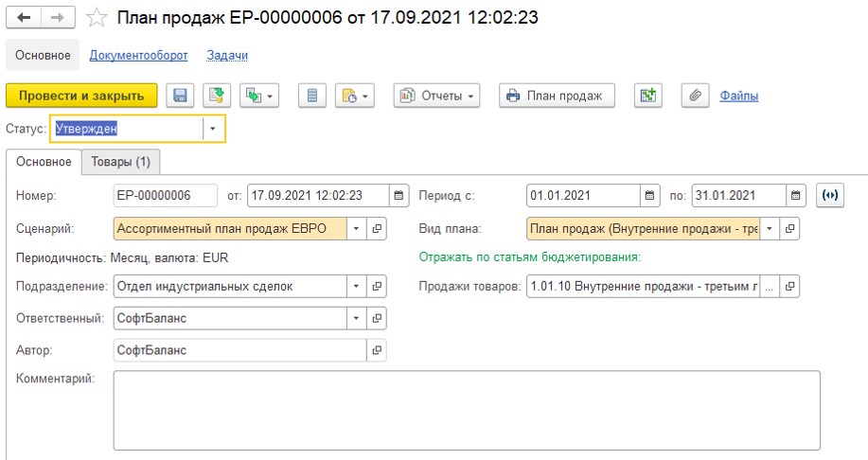Open the Файлы link
Screen dimensions: 868x460
pyautogui.click(x=739, y=96)
